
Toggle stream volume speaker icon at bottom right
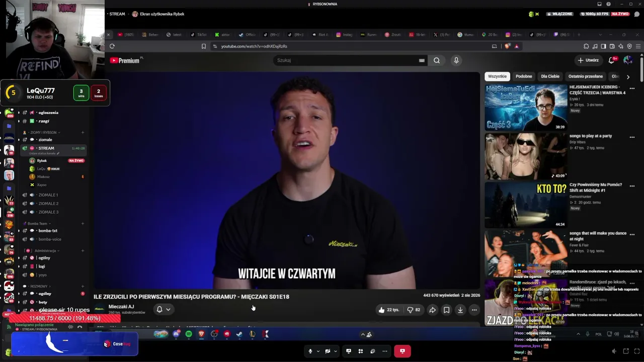point(614,351)
